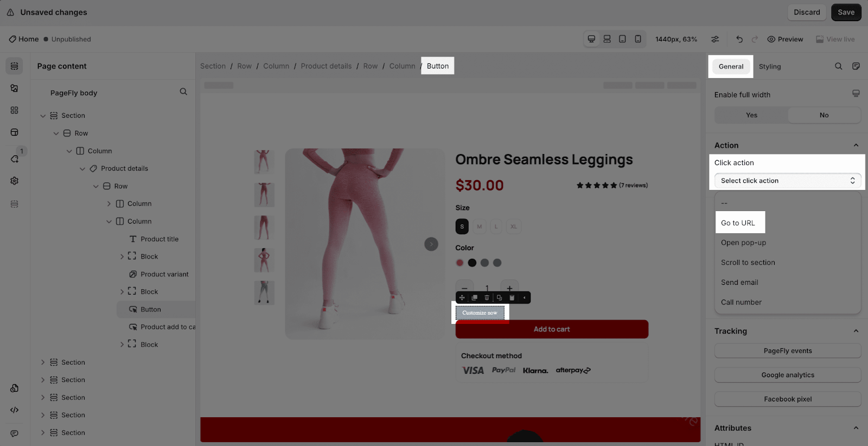Switch to the Styling tab
Image resolution: width=868 pixels, height=446 pixels.
[x=770, y=67]
